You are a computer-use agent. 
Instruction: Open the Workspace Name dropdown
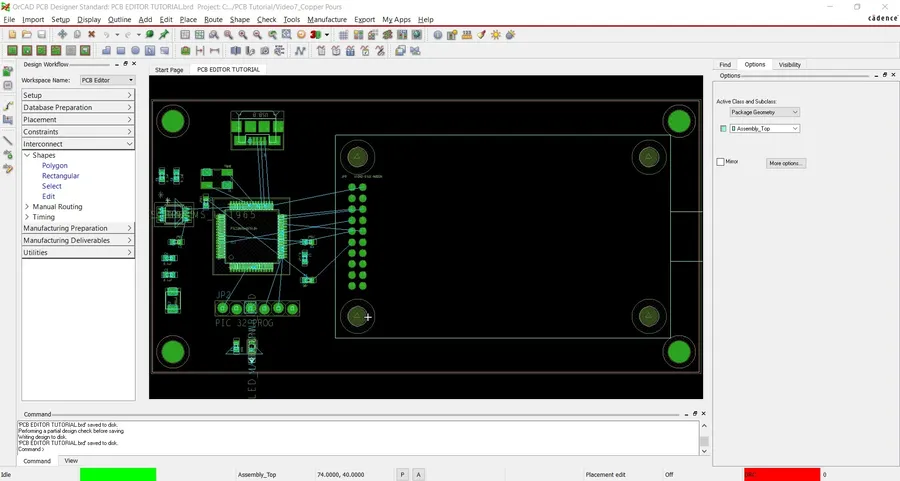point(107,80)
